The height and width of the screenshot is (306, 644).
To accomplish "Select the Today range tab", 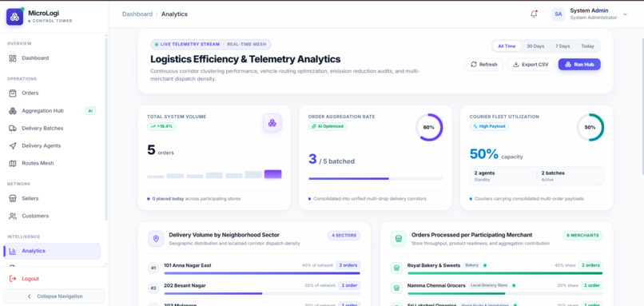I will [588, 46].
